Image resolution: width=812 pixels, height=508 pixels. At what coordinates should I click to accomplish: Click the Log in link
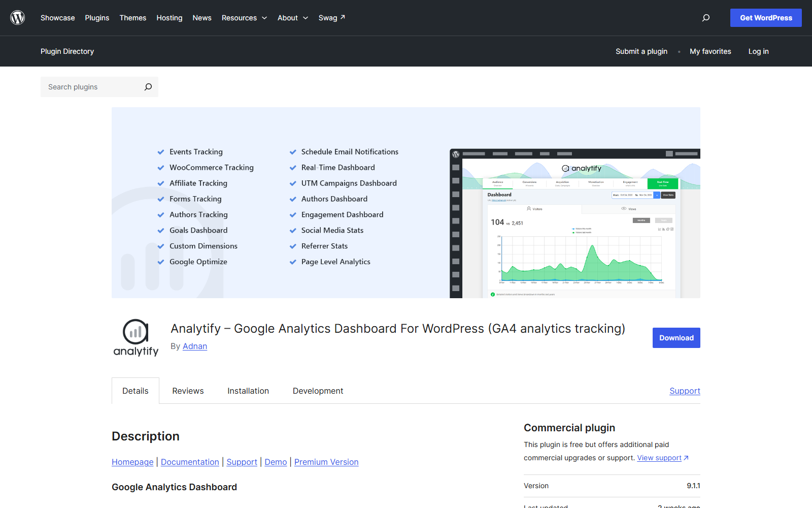759,51
